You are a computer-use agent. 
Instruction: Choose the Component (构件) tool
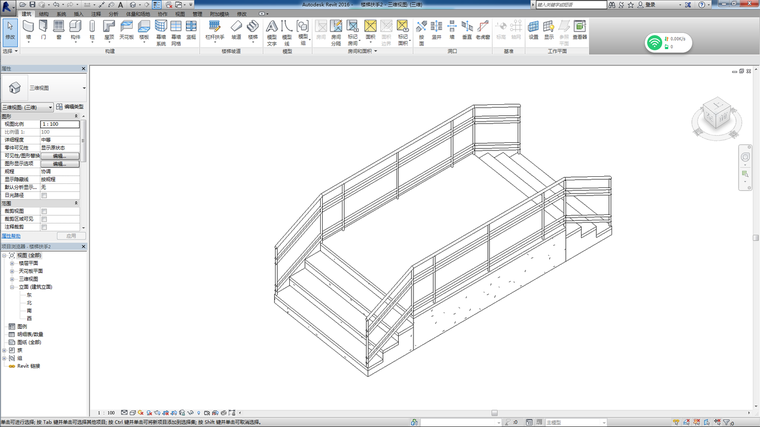coord(75,31)
